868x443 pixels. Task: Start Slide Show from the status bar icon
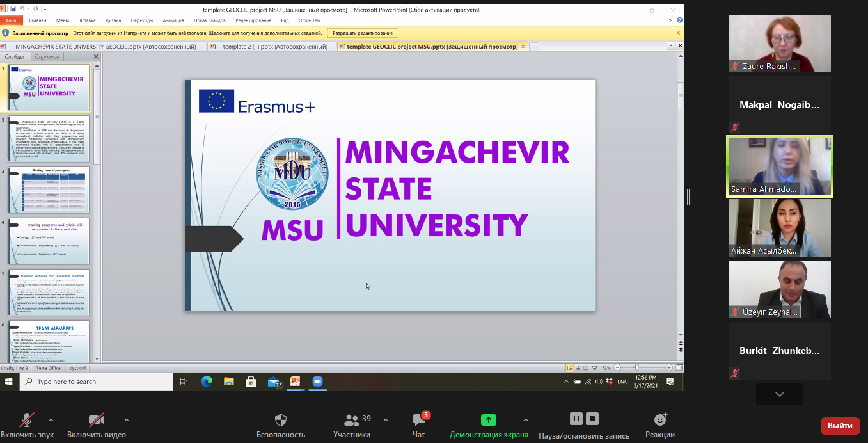tap(595, 368)
